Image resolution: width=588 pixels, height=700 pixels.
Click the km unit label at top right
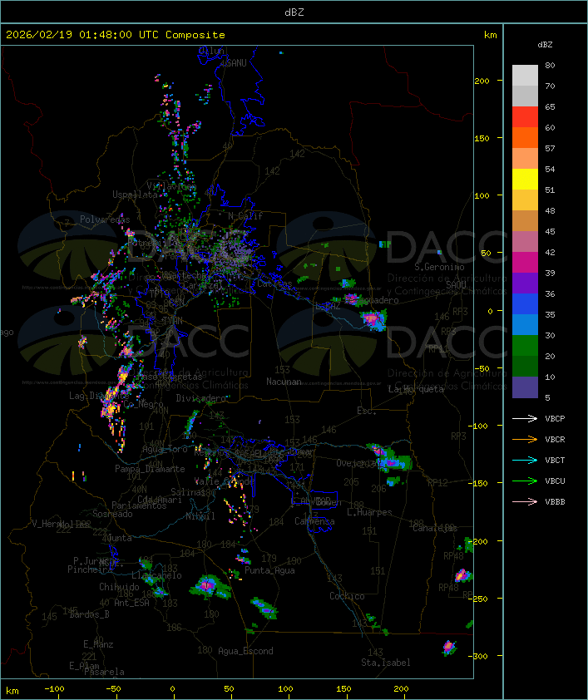point(490,35)
